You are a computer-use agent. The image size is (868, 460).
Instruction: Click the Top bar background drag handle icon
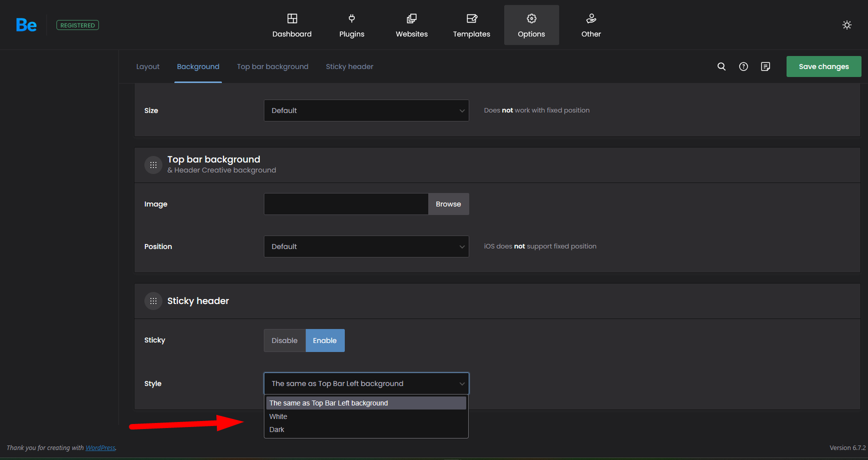pyautogui.click(x=153, y=165)
